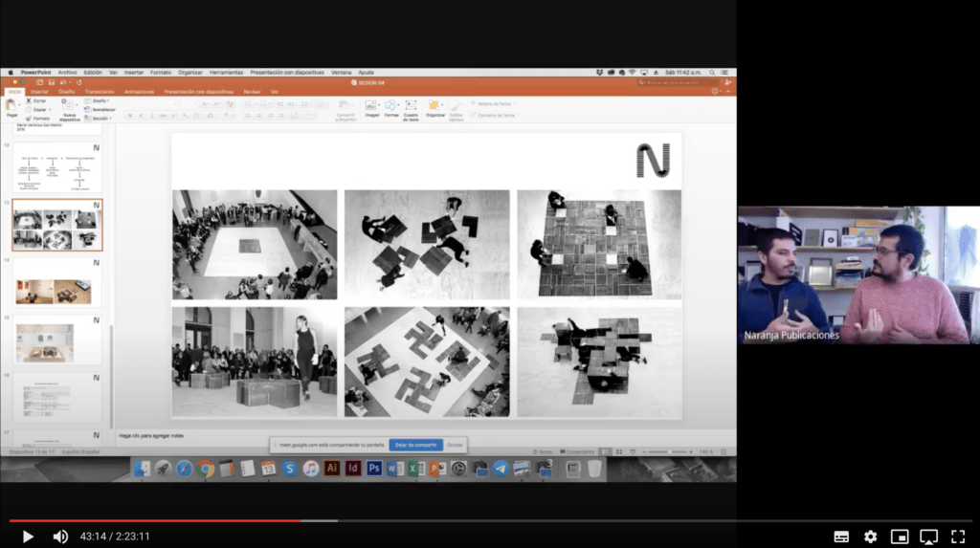Switch to the Transiciones ribbon tab

pos(100,92)
